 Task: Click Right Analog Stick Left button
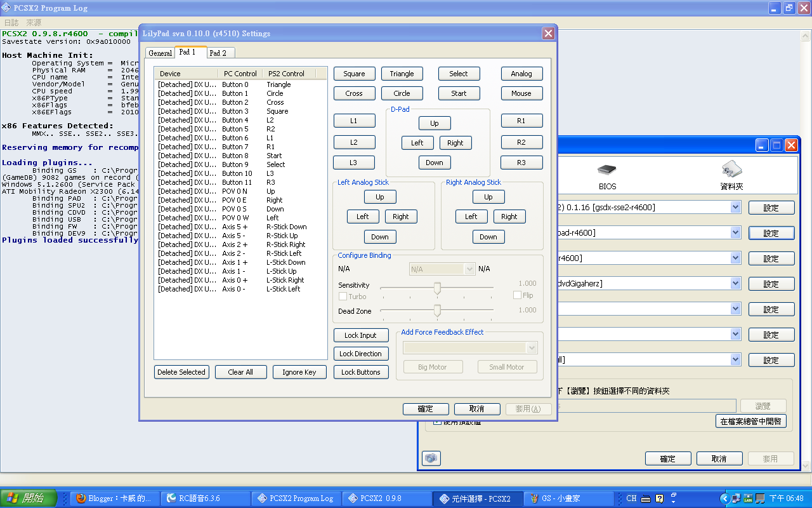471,217
